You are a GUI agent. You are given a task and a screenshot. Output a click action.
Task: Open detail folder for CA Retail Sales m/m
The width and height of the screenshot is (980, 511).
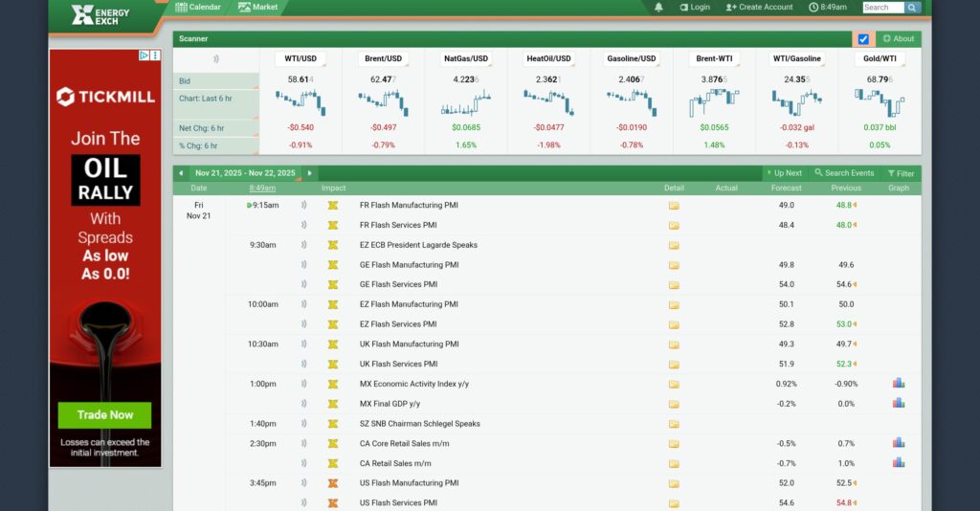[674, 463]
